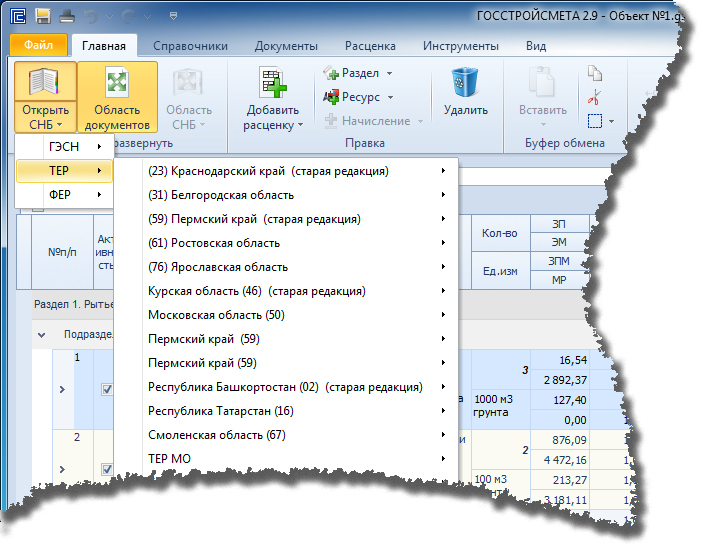The image size is (703, 544).
Task: Switch to the Расценка tab
Action: [370, 46]
